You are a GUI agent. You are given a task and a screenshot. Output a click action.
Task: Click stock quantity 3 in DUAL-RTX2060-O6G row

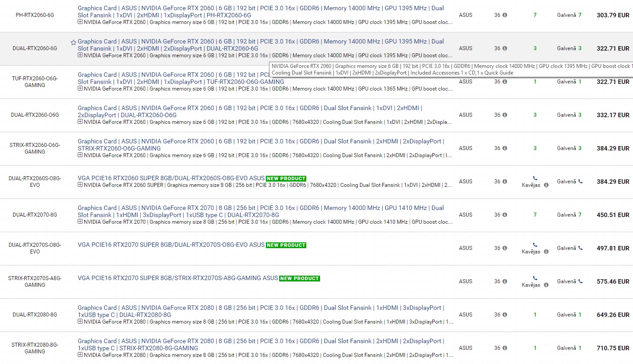[x=535, y=115]
